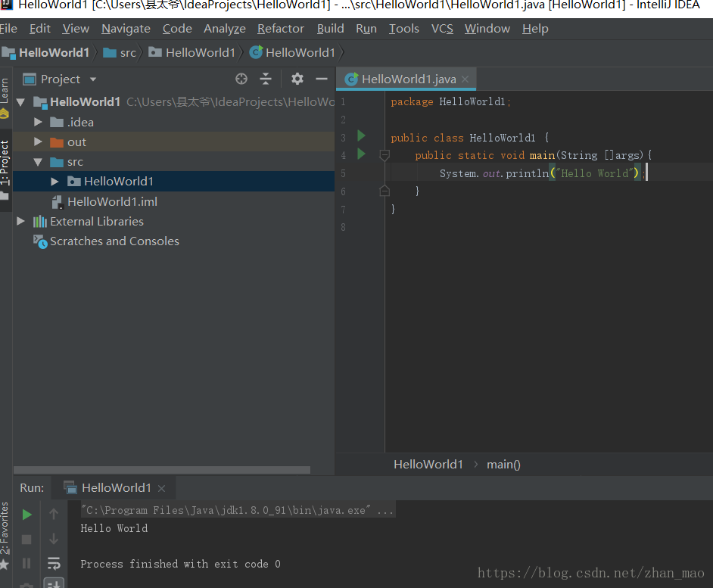
Task: Expand the .idea folder
Action: click(38, 122)
